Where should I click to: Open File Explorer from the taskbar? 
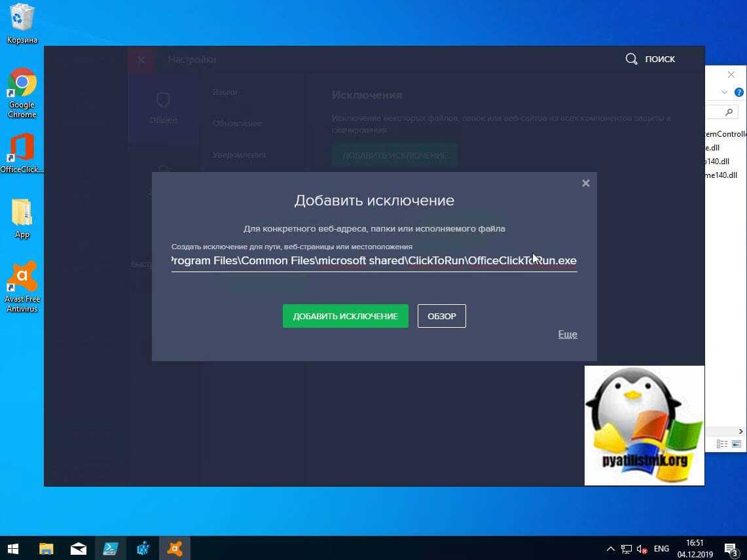click(46, 548)
